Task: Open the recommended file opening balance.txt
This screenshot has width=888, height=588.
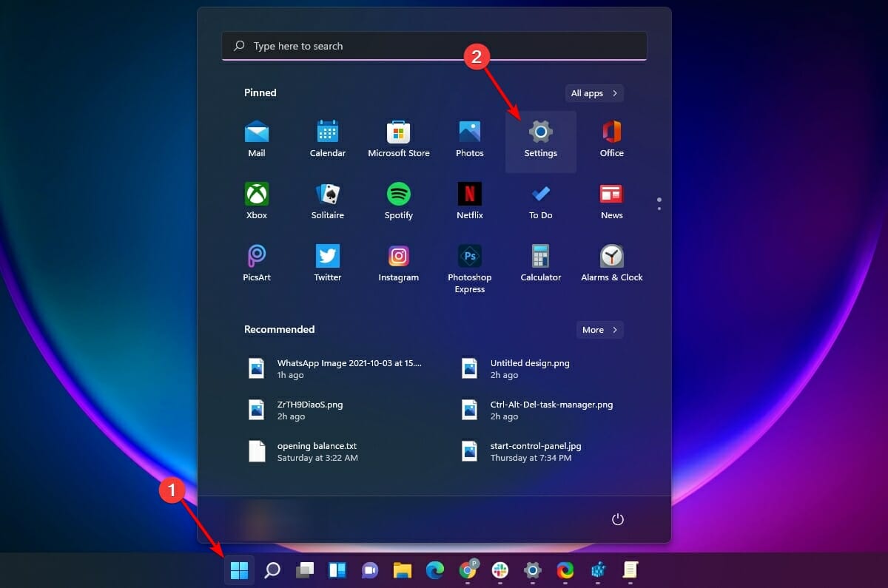Action: (x=316, y=451)
